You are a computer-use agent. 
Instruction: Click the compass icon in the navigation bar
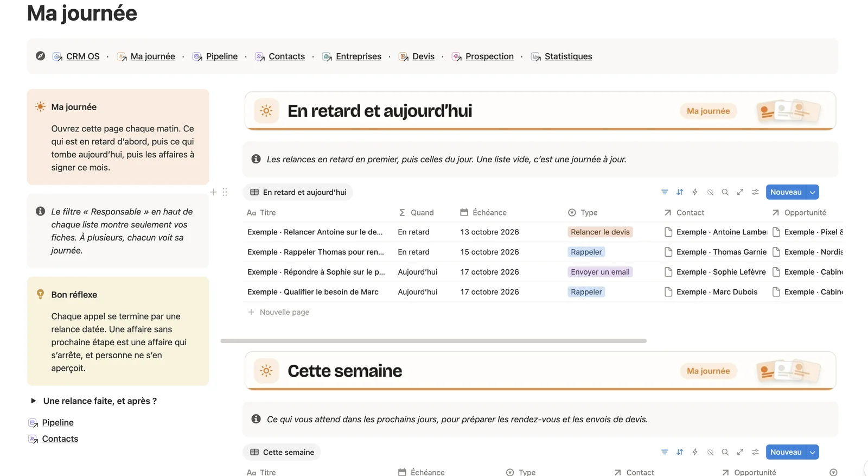[40, 56]
